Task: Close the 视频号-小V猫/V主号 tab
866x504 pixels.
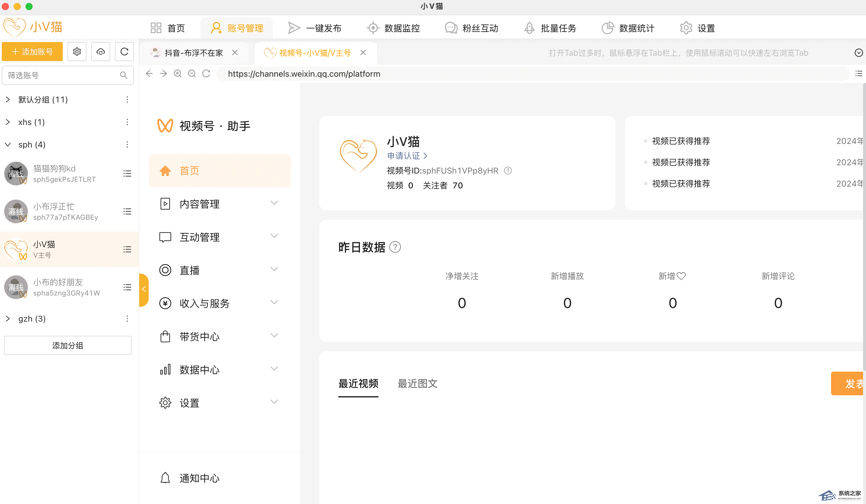Action: 363,53
